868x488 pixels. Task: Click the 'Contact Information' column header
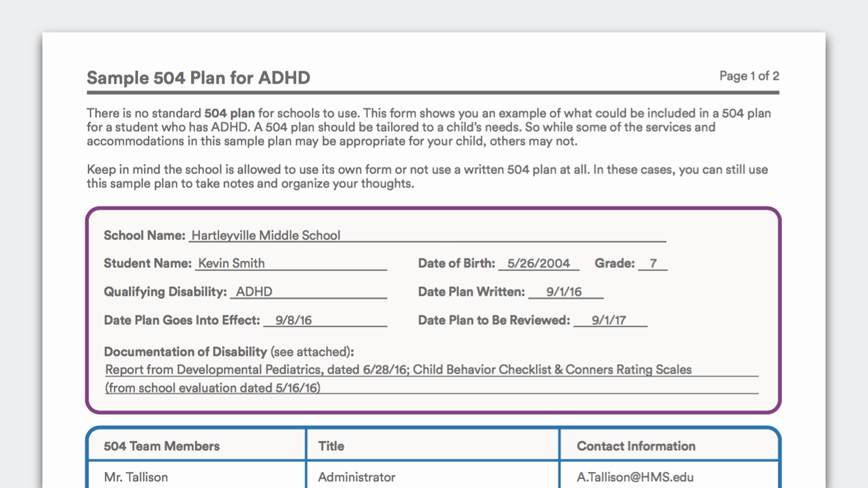(x=636, y=446)
